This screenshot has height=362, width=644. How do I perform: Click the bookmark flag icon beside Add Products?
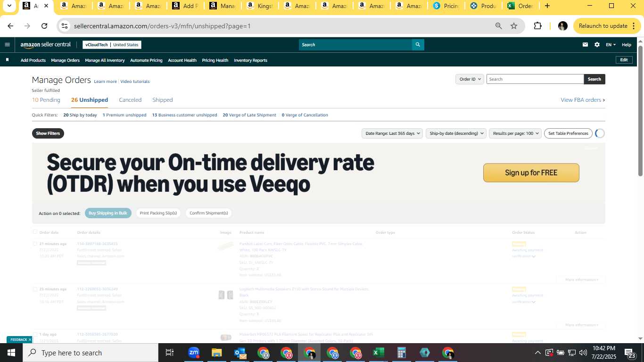pyautogui.click(x=7, y=60)
